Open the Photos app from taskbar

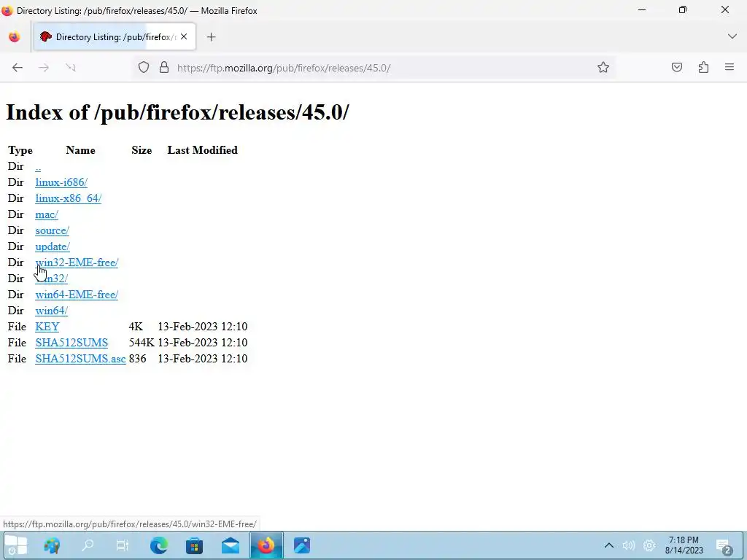click(302, 545)
